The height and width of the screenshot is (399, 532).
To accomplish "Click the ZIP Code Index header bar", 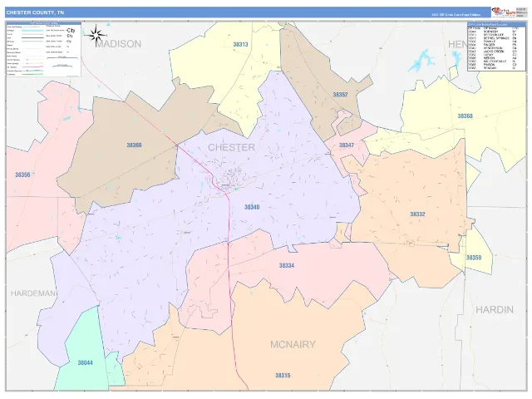I will tap(496, 24).
